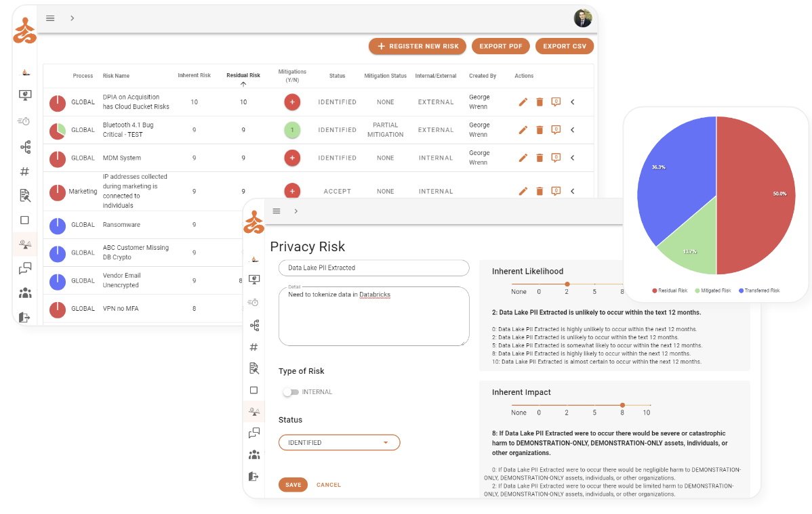Screen dimensions: 812x514
Task: Add mitigation to DPIA on Acquisition risk
Action: (x=292, y=102)
